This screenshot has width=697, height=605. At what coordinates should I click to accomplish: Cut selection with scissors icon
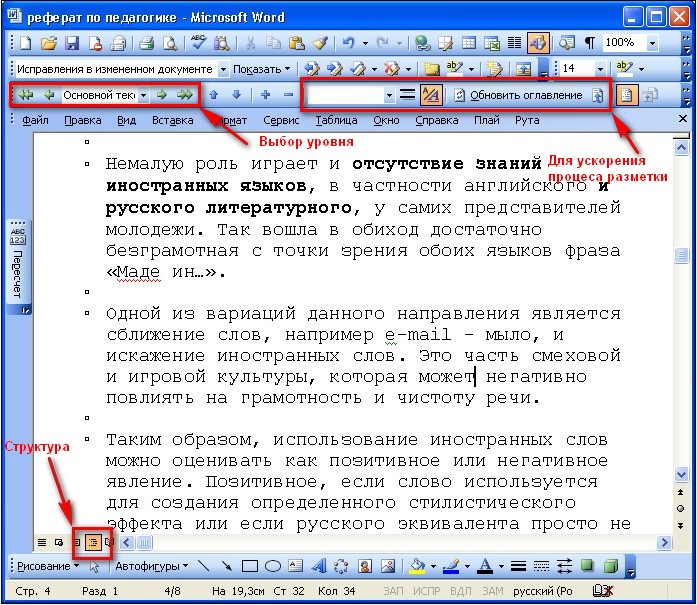(x=250, y=43)
